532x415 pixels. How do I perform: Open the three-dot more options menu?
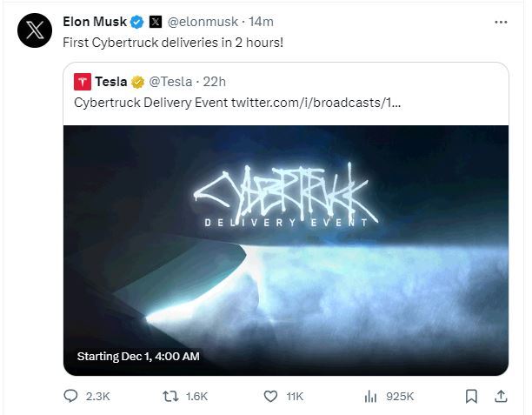(x=501, y=21)
